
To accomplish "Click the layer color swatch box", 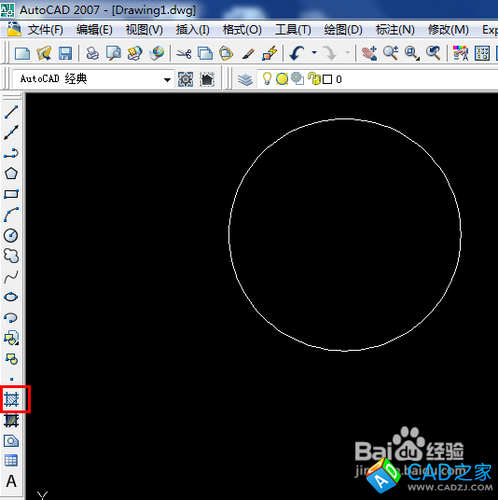I will pos(327,79).
